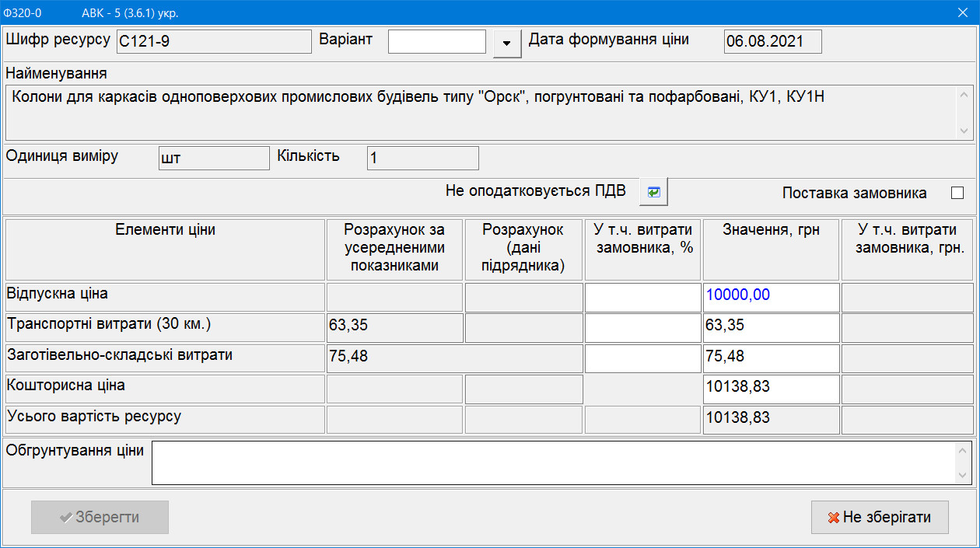Close the Ф320-0 dialog window
980x548 pixels.
[x=962, y=12]
